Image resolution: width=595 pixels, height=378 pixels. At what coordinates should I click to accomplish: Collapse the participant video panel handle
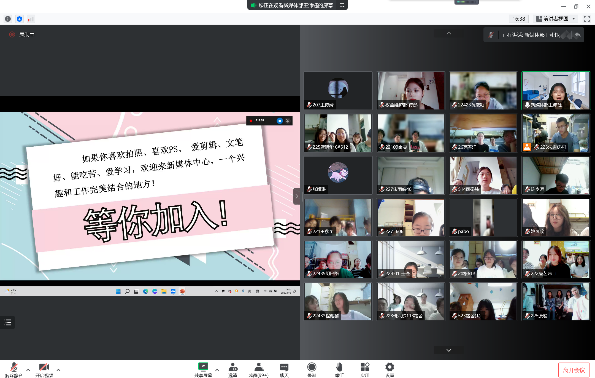[x=297, y=196]
